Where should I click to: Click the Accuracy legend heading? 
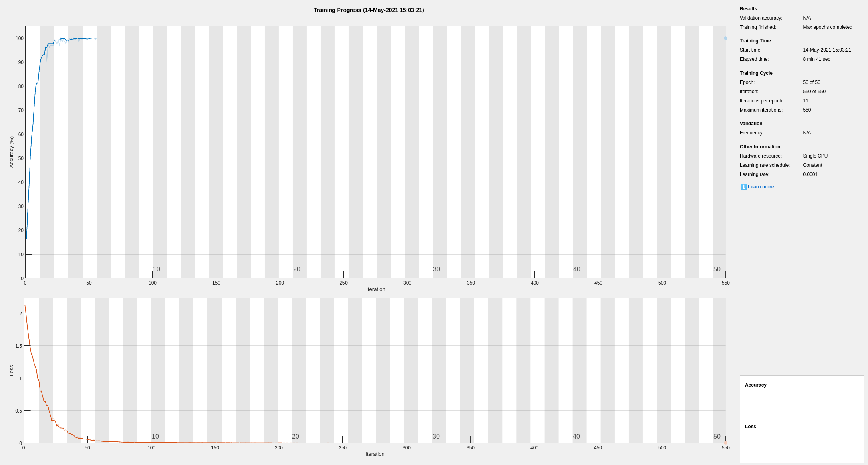tap(755, 385)
